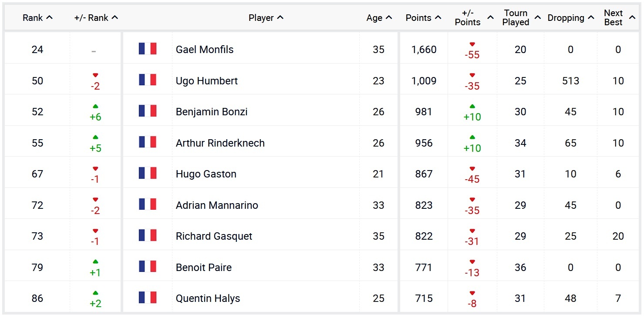Screen dimensions: 644x318
Task: Click the French flag beside Gael Monfils
Action: pyautogui.click(x=148, y=49)
